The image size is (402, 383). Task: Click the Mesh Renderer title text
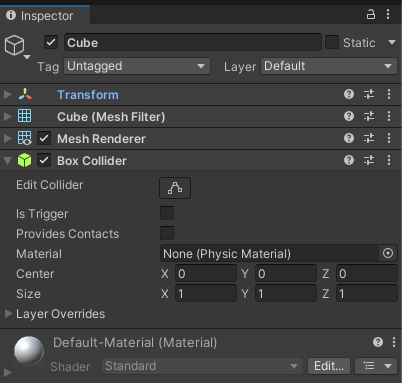coord(101,139)
